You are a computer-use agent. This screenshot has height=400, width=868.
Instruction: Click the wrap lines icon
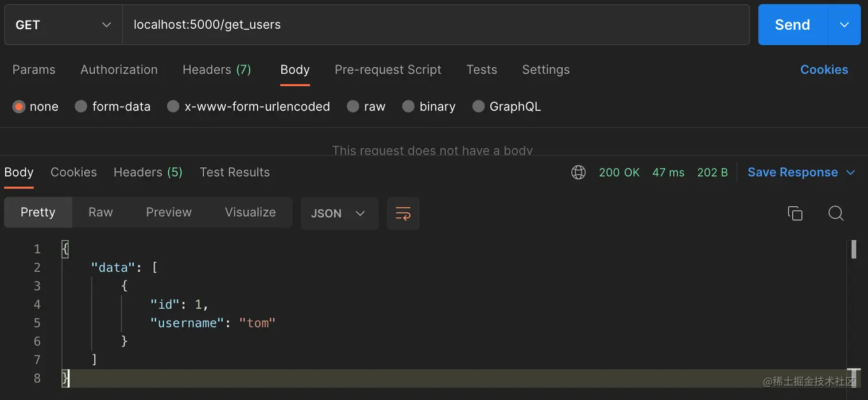[403, 213]
